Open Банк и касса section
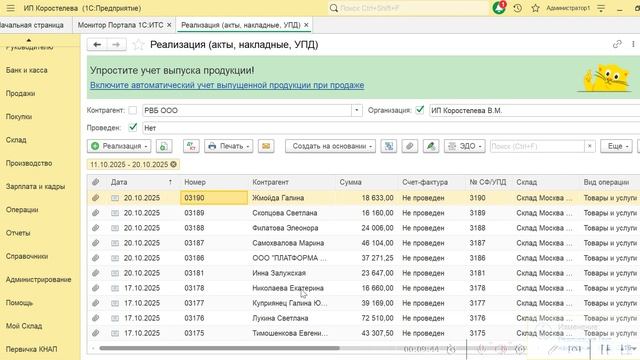640x360 pixels. coord(27,70)
